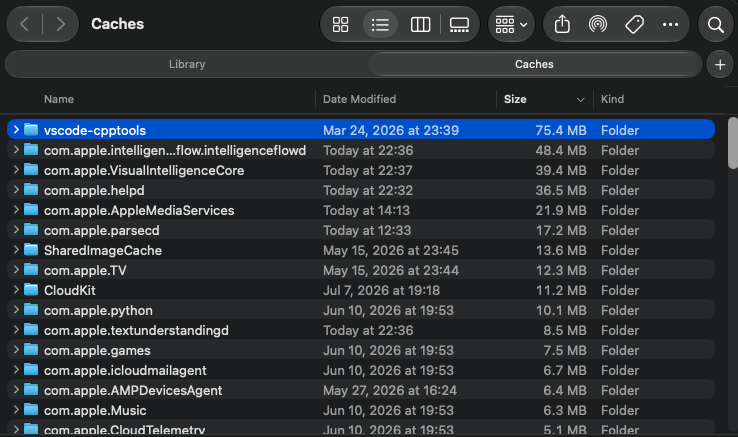Click the com.apple.python folder icon

point(31,310)
